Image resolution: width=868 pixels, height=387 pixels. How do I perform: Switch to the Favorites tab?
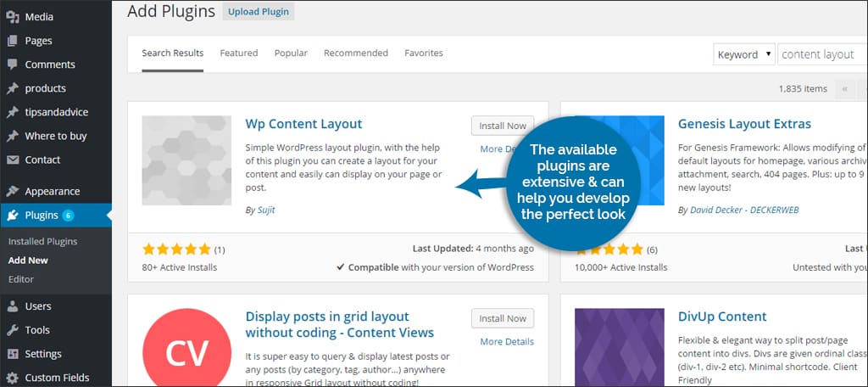coord(424,53)
